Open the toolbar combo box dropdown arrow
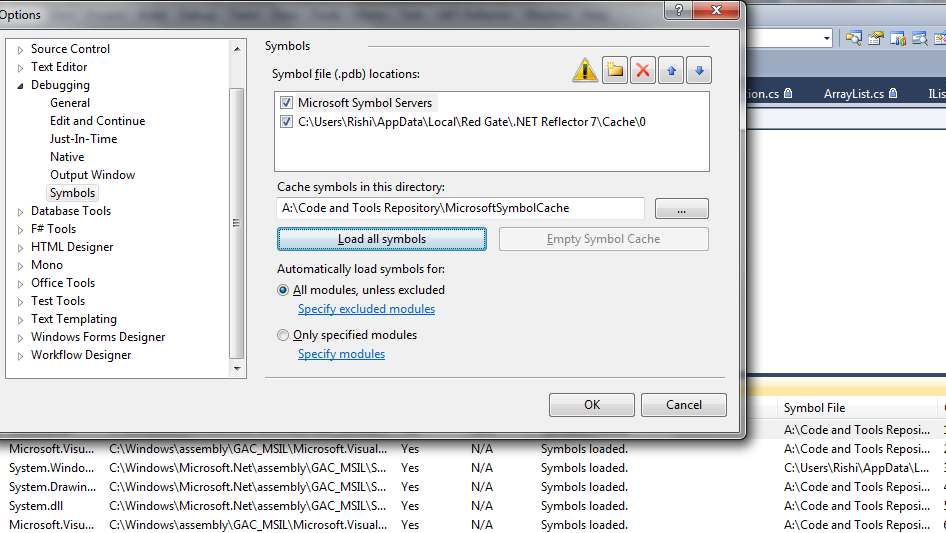The height and width of the screenshot is (533, 946). point(827,39)
